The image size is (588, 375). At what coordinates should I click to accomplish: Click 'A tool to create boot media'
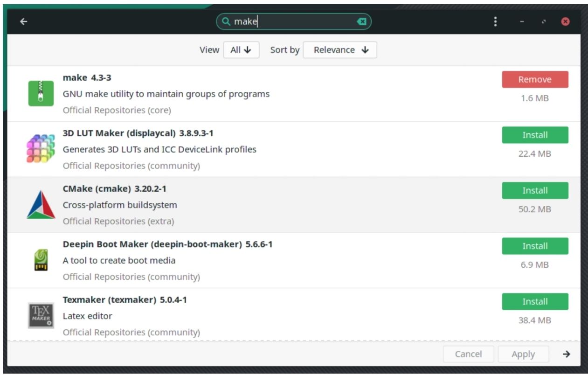coord(119,260)
